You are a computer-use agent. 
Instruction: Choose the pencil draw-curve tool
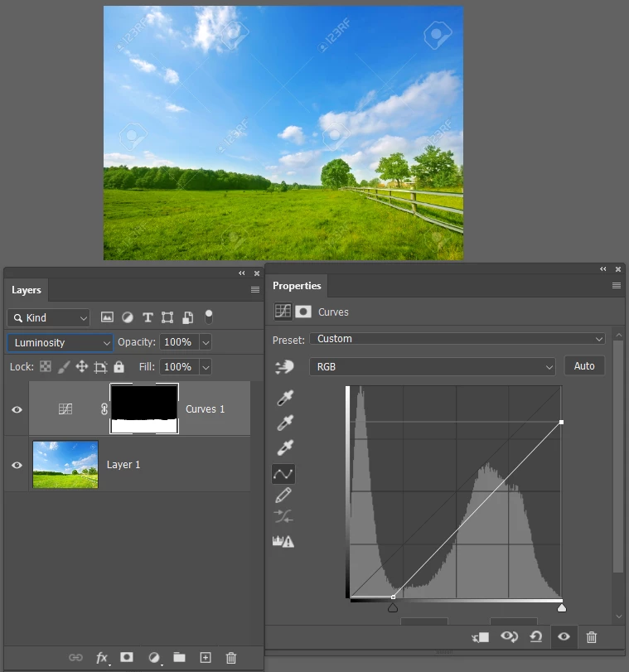(283, 495)
